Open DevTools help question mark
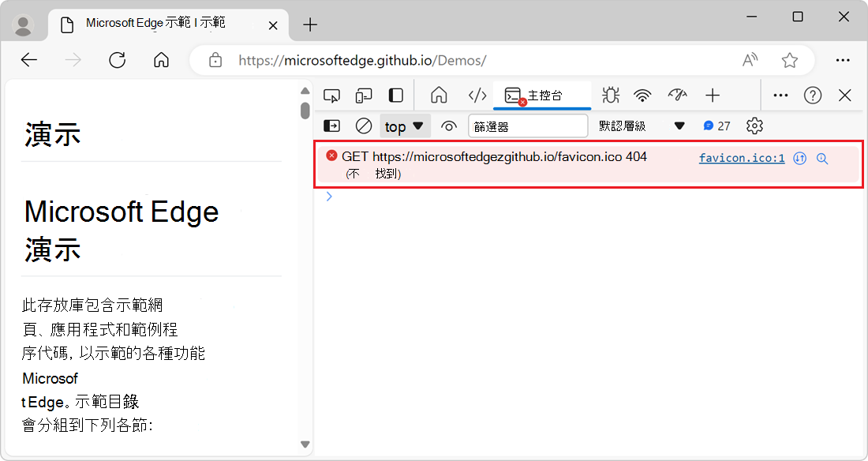This screenshot has width=868, height=461. [x=813, y=96]
